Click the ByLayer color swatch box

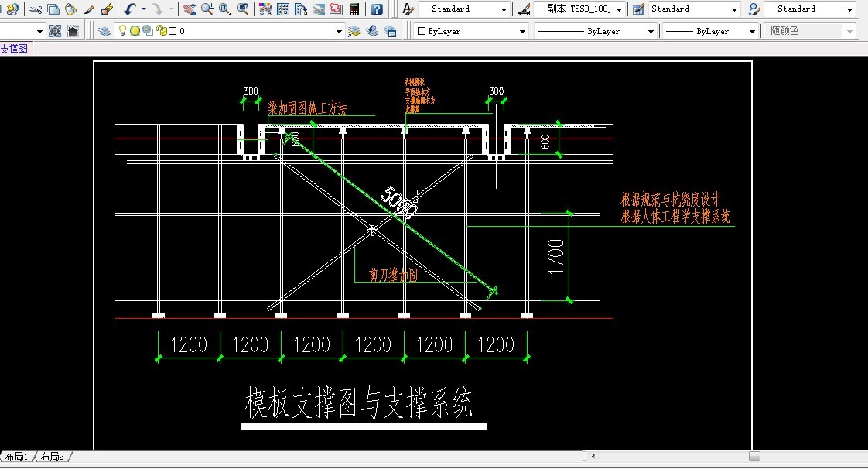pyautogui.click(x=422, y=32)
